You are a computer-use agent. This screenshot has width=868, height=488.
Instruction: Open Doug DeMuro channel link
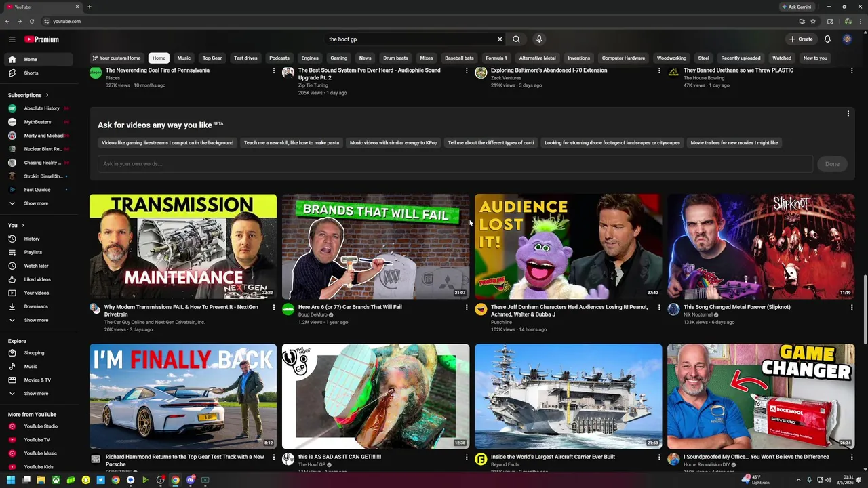[313, 315]
